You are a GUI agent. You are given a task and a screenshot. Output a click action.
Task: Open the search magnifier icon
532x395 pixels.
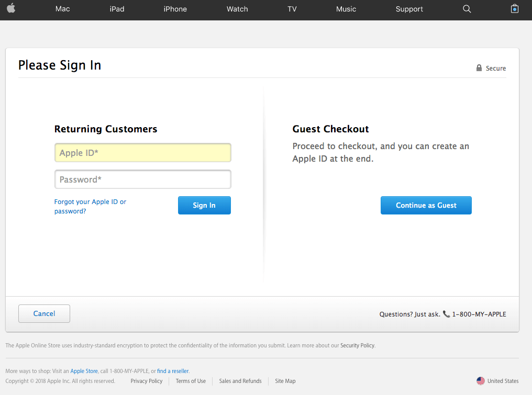(467, 9)
